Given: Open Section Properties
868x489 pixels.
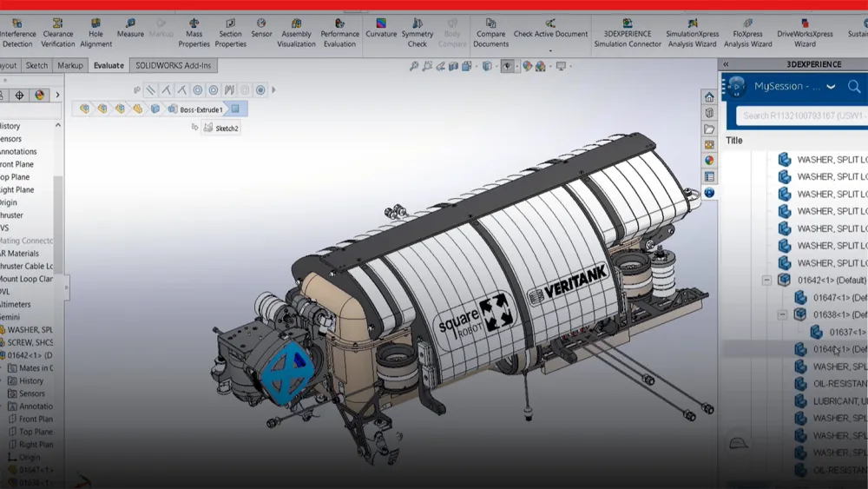Looking at the screenshot, I should click(230, 33).
